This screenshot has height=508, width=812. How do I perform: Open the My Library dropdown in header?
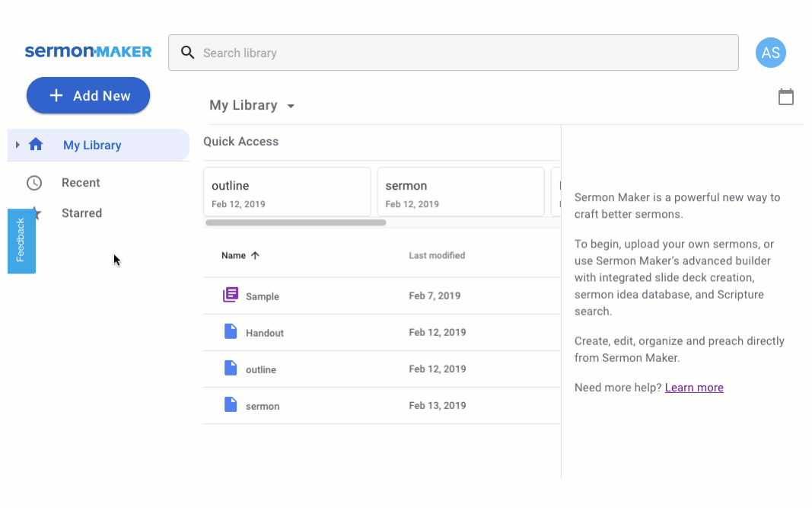252,105
